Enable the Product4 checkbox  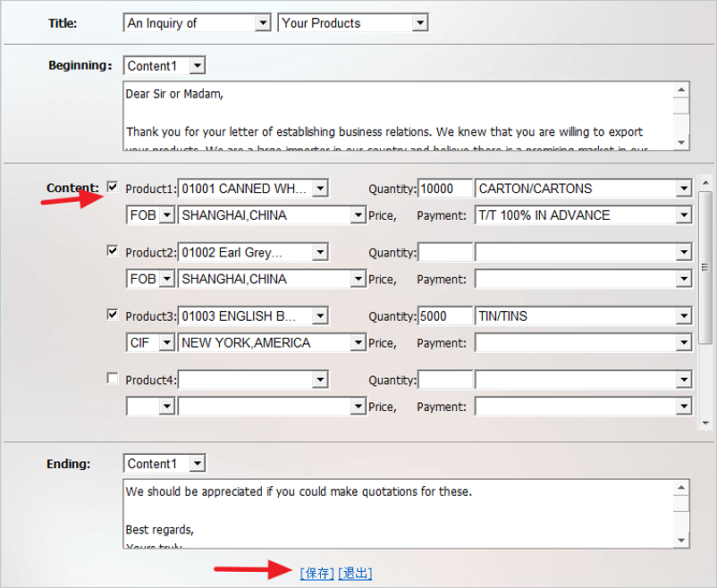point(113,378)
